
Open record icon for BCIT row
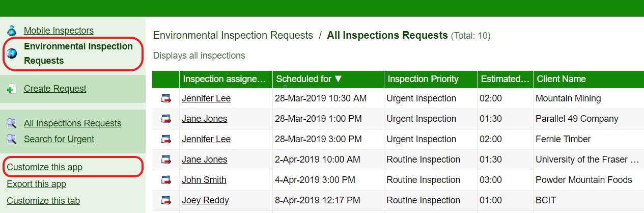[x=165, y=200]
